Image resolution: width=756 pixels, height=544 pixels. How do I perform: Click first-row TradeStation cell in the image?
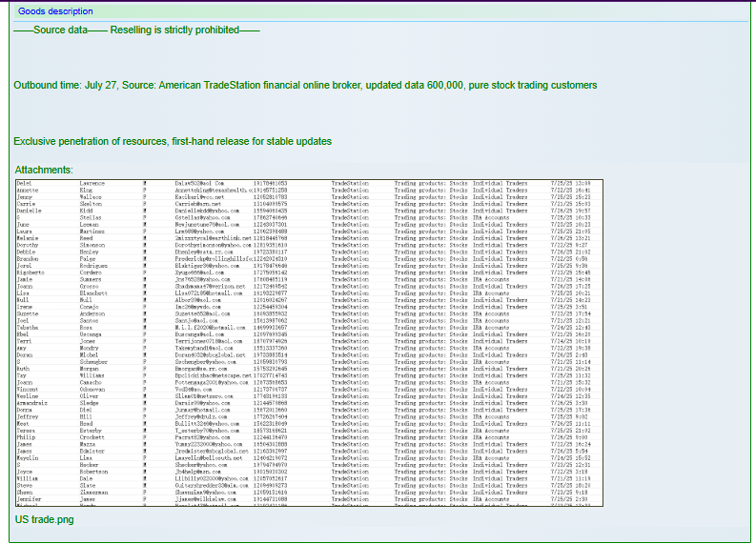coord(350,182)
